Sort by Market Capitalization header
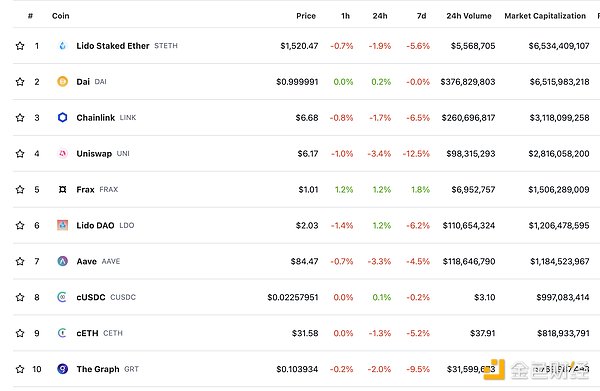Screen dimensions: 600x391 [545, 16]
